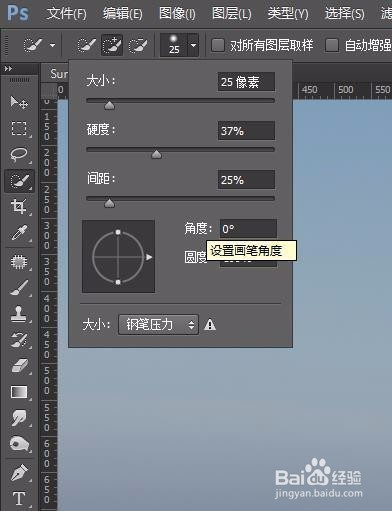Open the 文件(F) menu
Image resolution: width=392 pixels, height=511 pixels.
click(x=66, y=14)
